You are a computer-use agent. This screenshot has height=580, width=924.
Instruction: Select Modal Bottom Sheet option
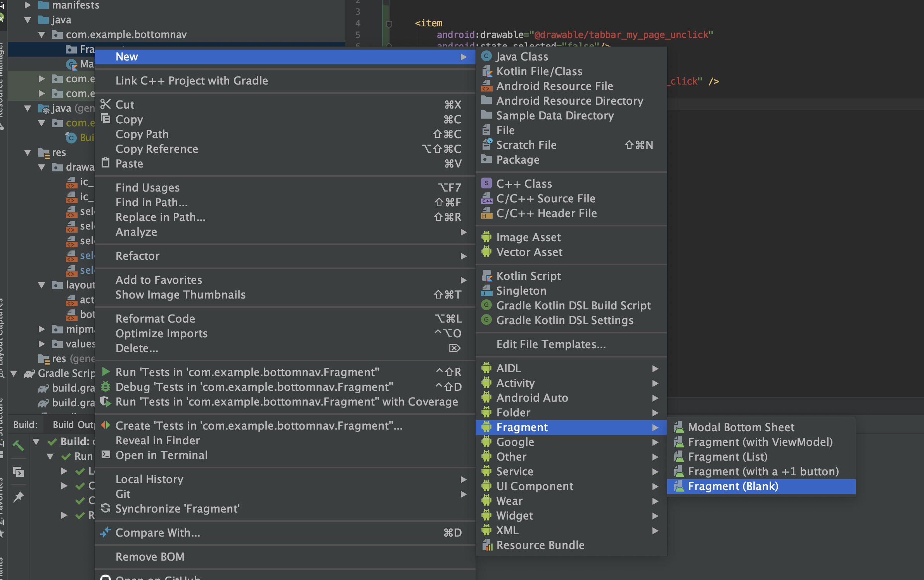(741, 427)
